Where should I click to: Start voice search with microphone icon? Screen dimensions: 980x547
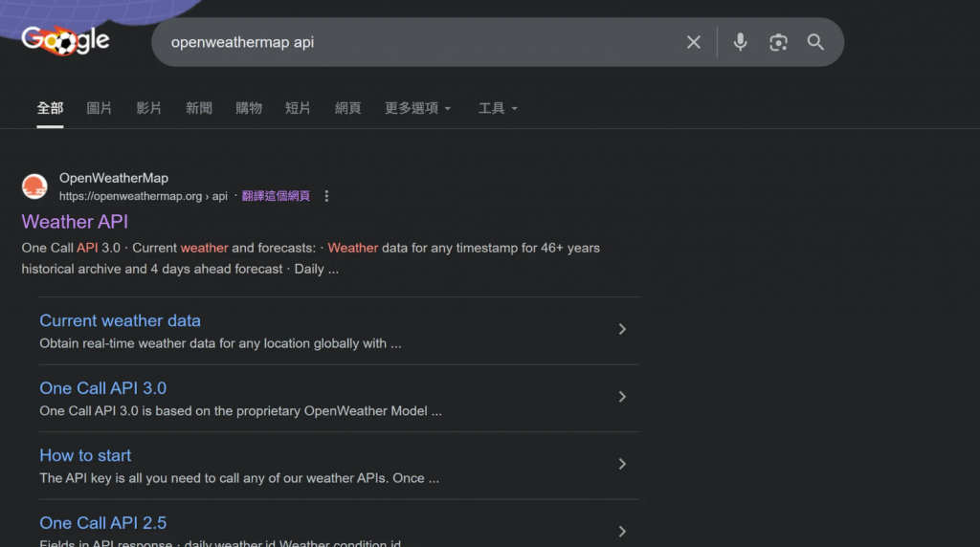[x=740, y=42]
